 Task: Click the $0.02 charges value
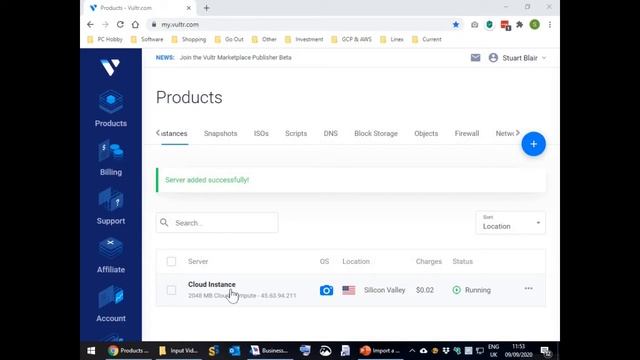pyautogui.click(x=424, y=290)
